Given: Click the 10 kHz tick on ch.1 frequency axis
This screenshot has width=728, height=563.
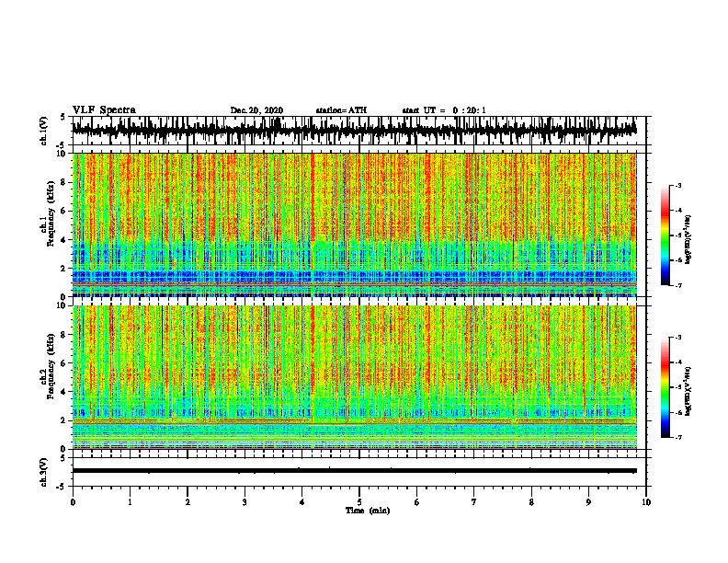Looking at the screenshot, I should [x=62, y=154].
